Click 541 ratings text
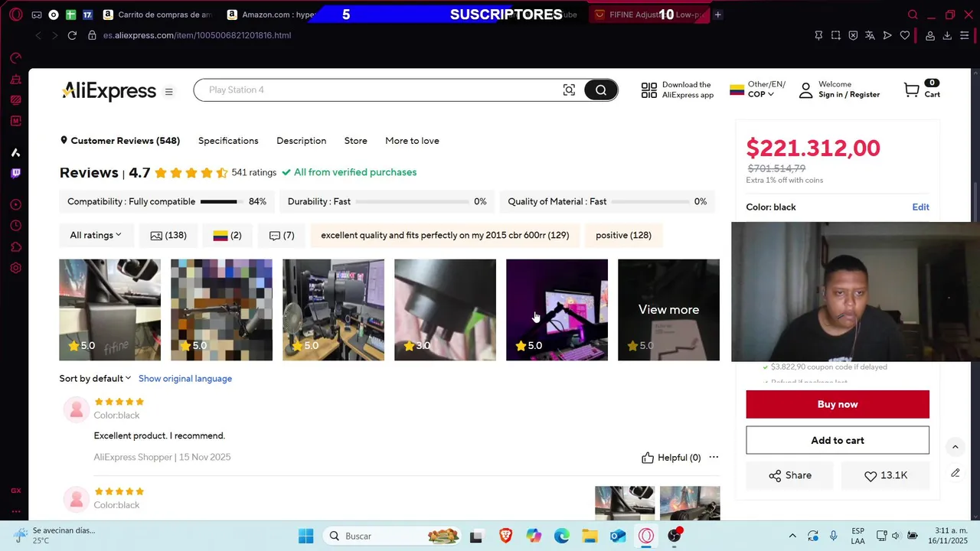Viewport: 980px width, 551px height. click(253, 172)
